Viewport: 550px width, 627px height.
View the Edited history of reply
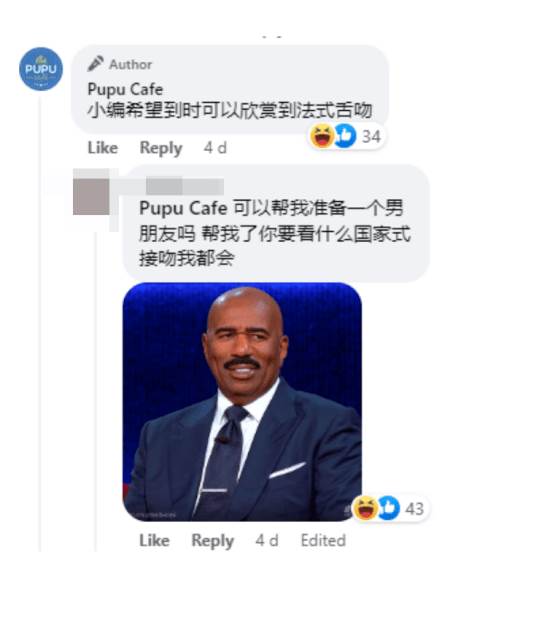[323, 541]
